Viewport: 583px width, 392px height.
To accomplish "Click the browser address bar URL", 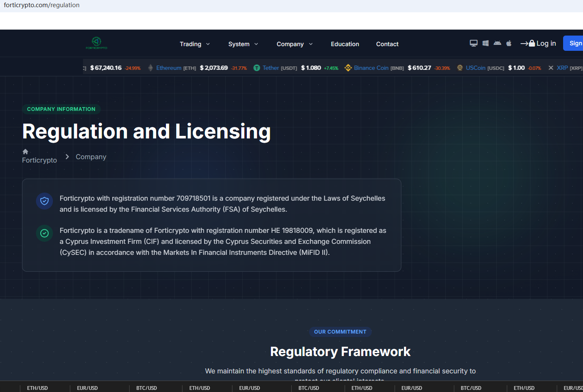I will [x=41, y=5].
